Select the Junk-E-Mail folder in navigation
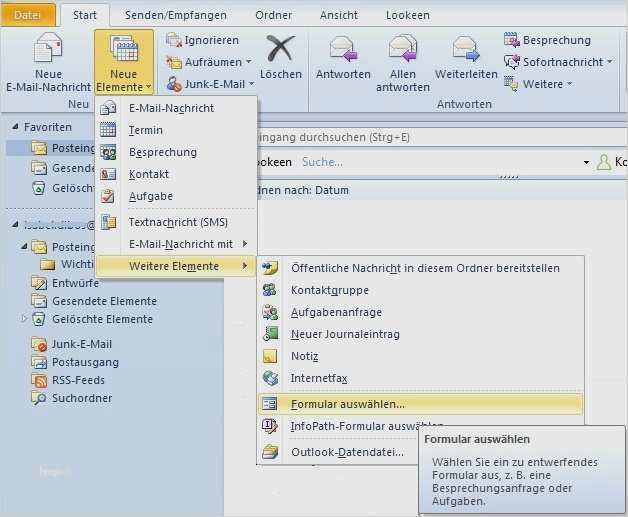This screenshot has height=517, width=628. (x=81, y=344)
